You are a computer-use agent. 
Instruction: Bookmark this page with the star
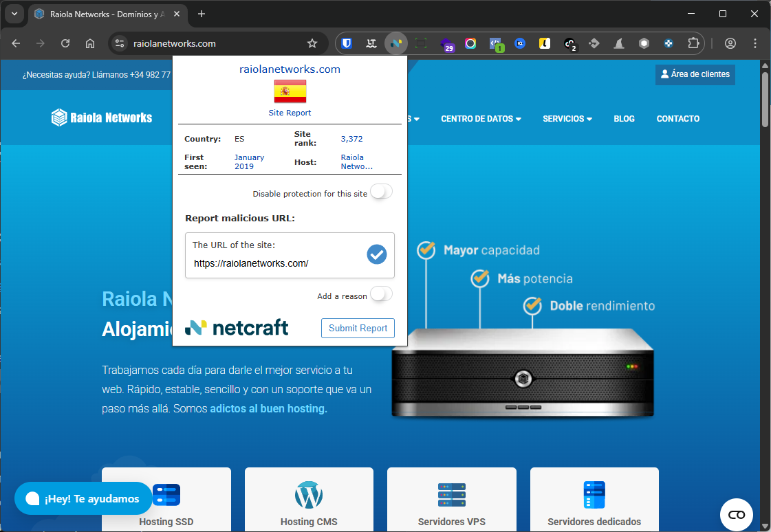[312, 44]
